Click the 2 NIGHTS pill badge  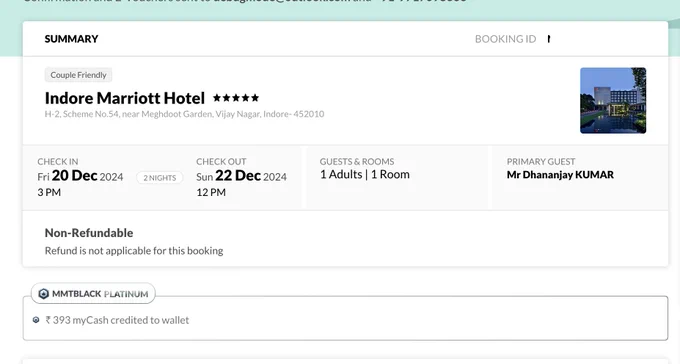point(160,178)
